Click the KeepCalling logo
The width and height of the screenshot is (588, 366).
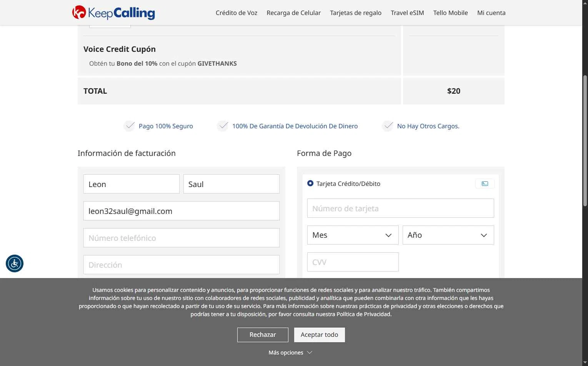click(113, 13)
